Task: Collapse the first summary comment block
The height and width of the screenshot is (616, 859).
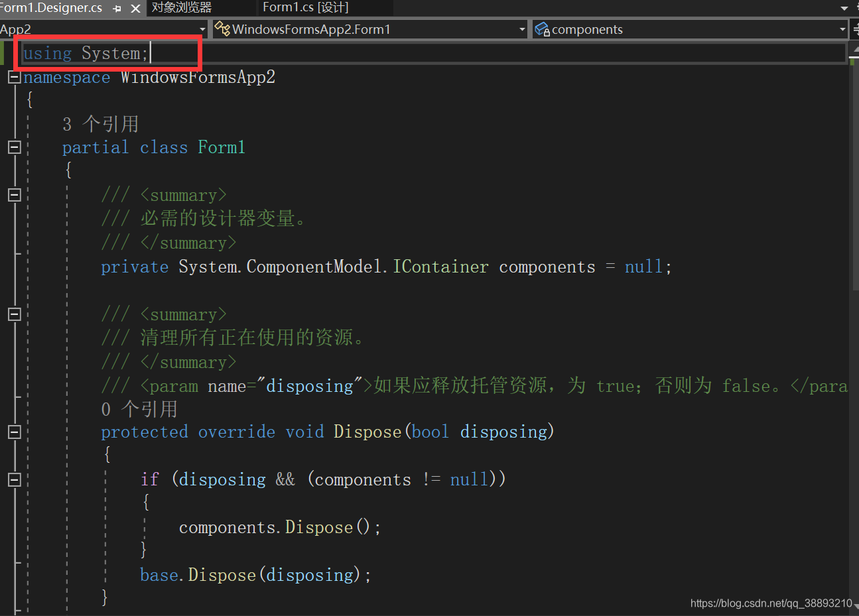Action: pyautogui.click(x=14, y=194)
